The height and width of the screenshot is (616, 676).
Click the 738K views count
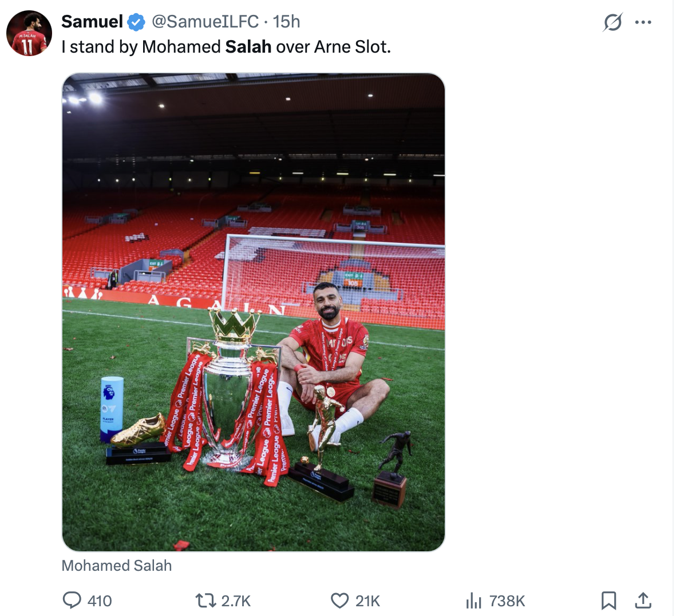coord(507,601)
